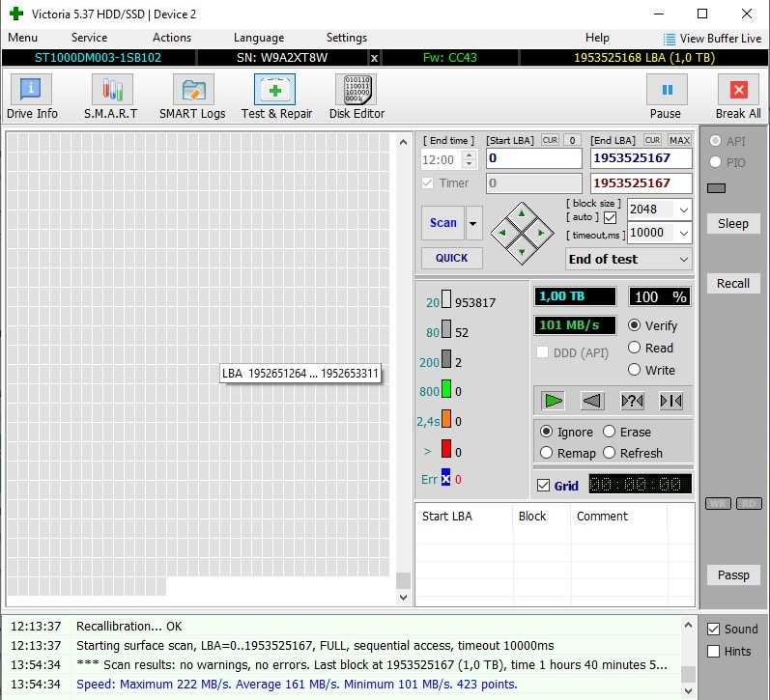The height and width of the screenshot is (700, 770).
Task: Click the Victoria green cross app icon
Action: (16, 14)
